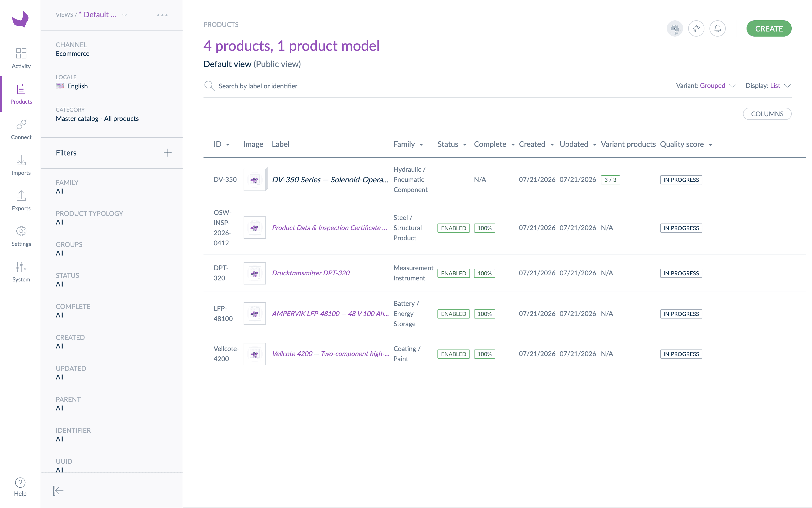Open the DV-350 product model image
This screenshot has width=812, height=508.
pyautogui.click(x=255, y=179)
